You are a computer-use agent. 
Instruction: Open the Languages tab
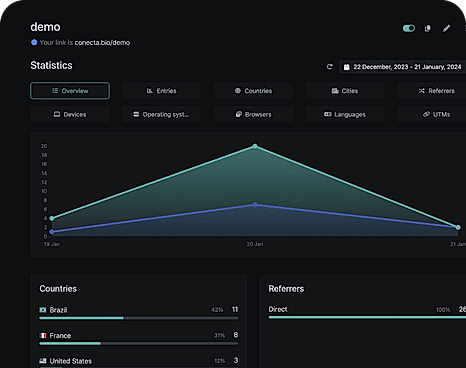pos(345,114)
